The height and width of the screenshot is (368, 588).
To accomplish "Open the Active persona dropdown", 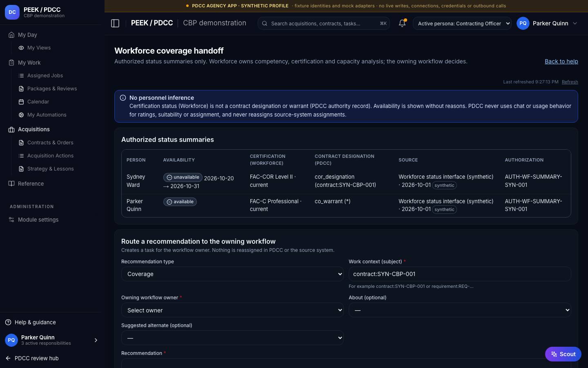I will (462, 23).
